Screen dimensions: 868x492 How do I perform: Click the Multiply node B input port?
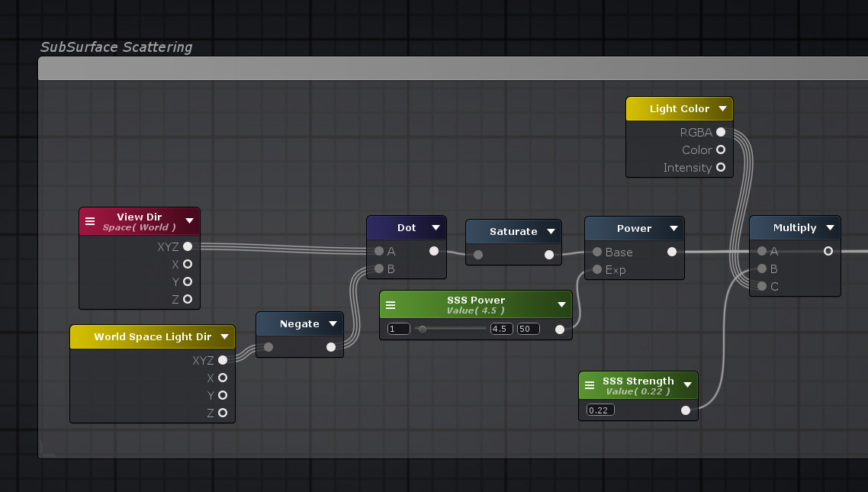tap(762, 269)
